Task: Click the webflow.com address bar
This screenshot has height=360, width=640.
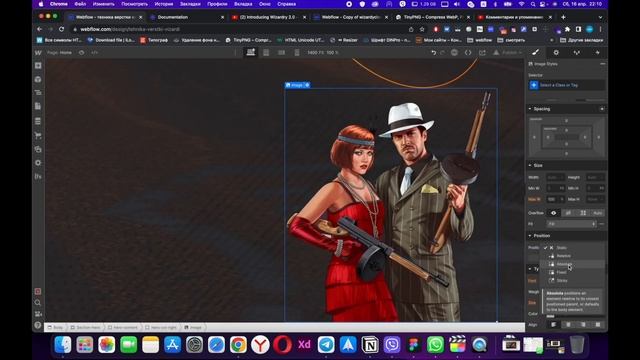Action: [241, 29]
